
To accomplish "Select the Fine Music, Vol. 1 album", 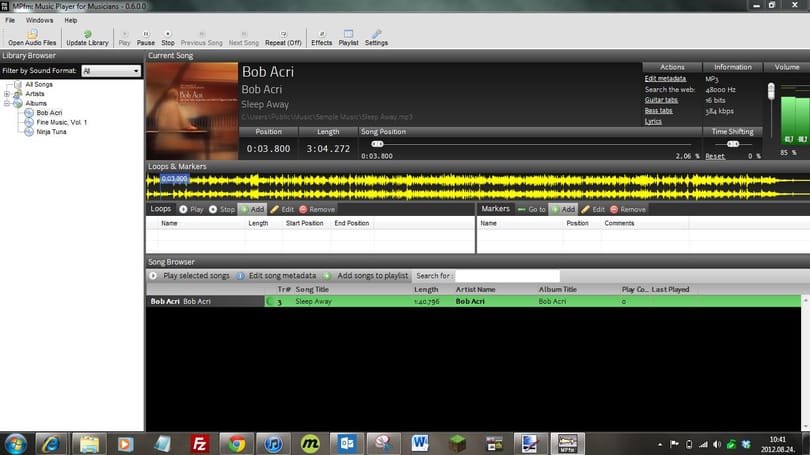I will click(61, 122).
